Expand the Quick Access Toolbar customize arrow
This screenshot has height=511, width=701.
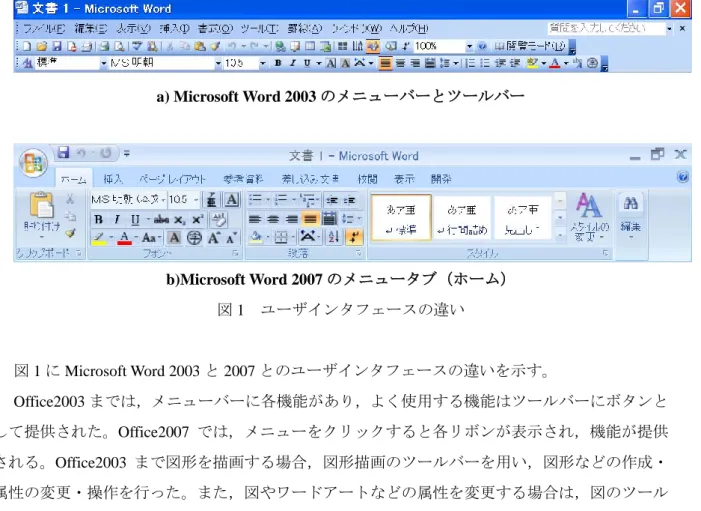[127, 153]
